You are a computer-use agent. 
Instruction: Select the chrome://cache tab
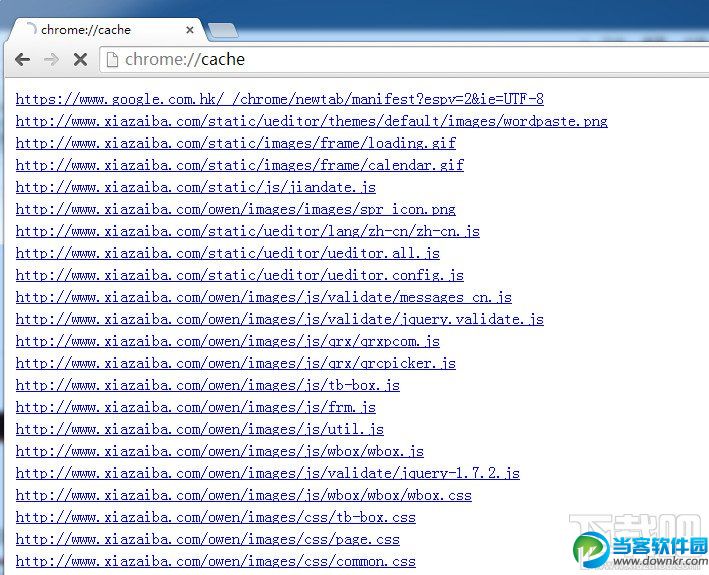106,30
